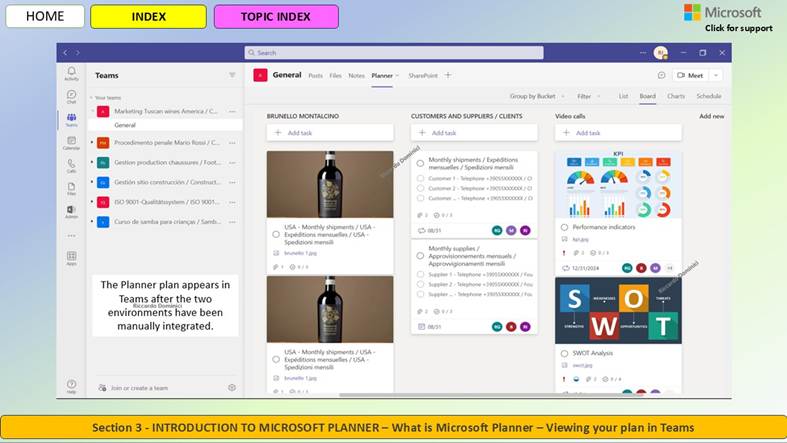Open the Filter dropdown

588,96
